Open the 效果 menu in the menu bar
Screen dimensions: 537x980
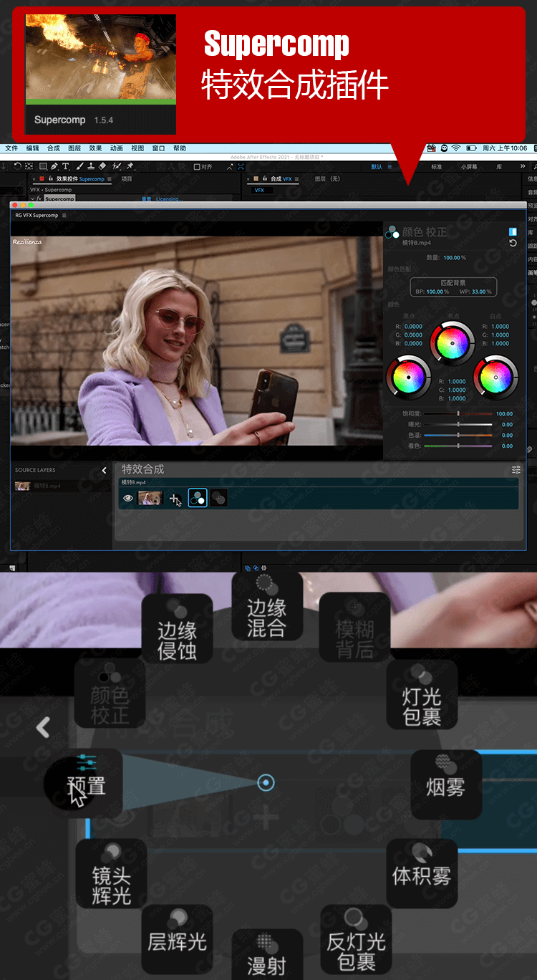[95, 148]
